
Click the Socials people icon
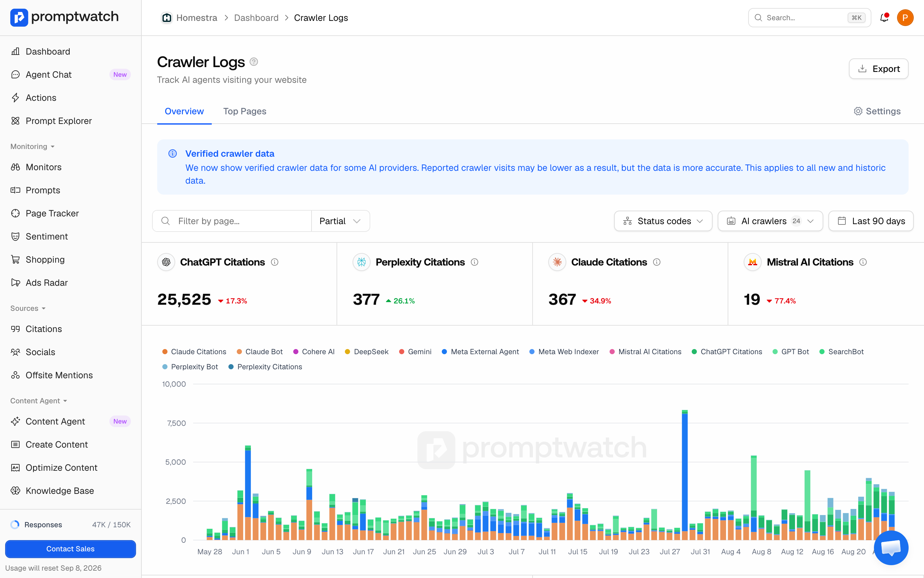point(15,352)
